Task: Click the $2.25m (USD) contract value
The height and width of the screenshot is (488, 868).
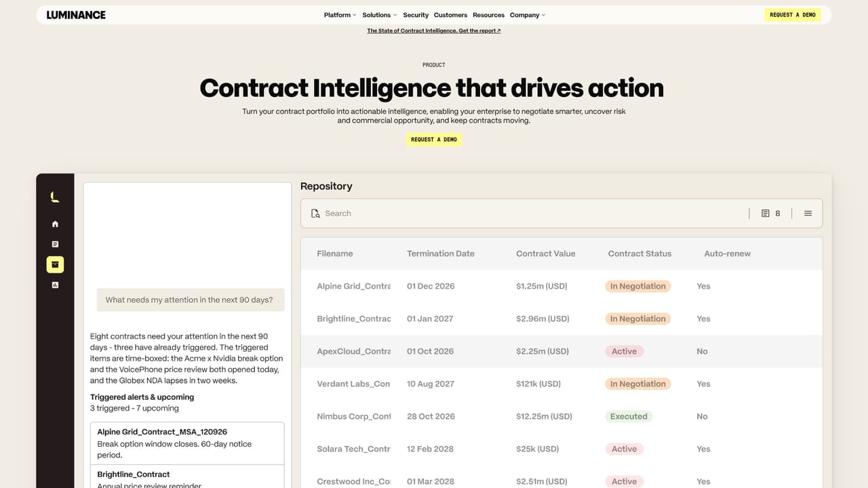Action: [x=542, y=351]
